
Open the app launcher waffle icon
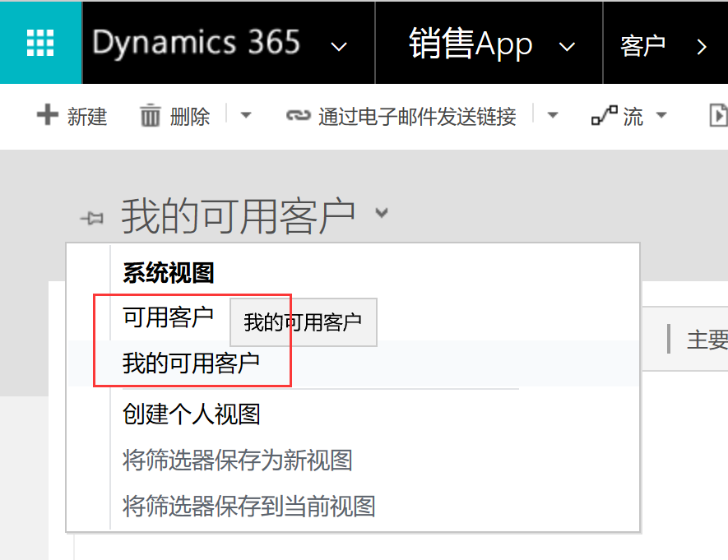click(x=40, y=43)
